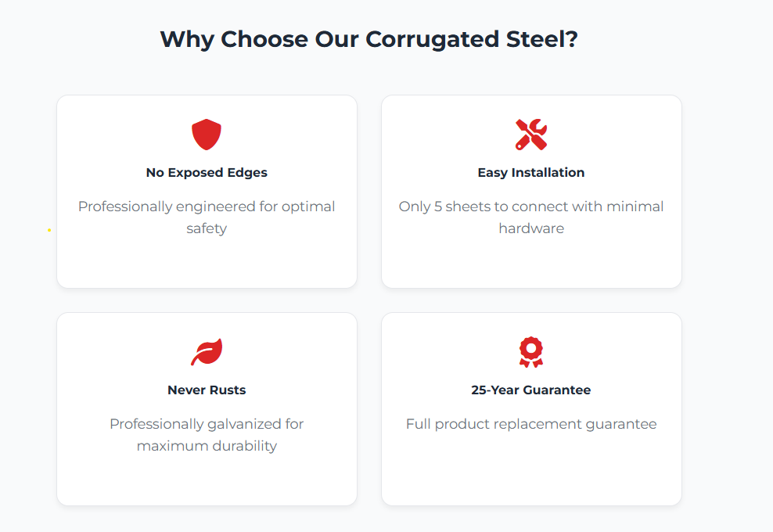The height and width of the screenshot is (532, 773).
Task: Click the word "Why" in the page title
Action: click(187, 39)
